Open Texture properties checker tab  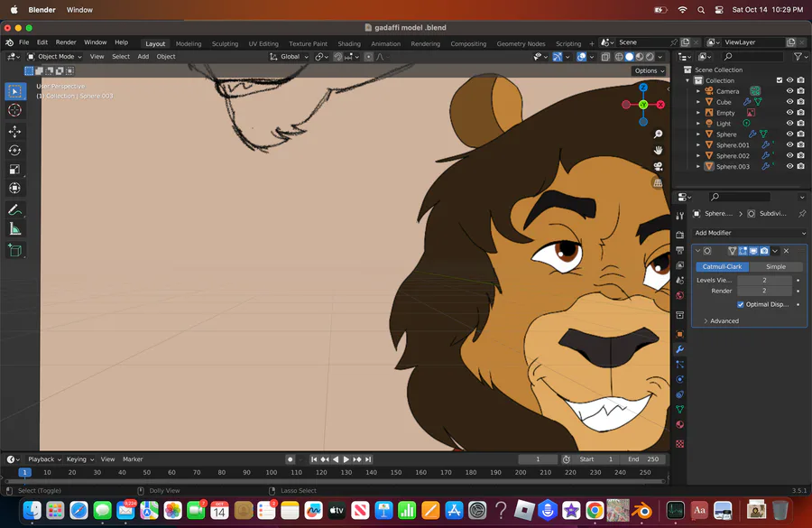click(x=680, y=443)
